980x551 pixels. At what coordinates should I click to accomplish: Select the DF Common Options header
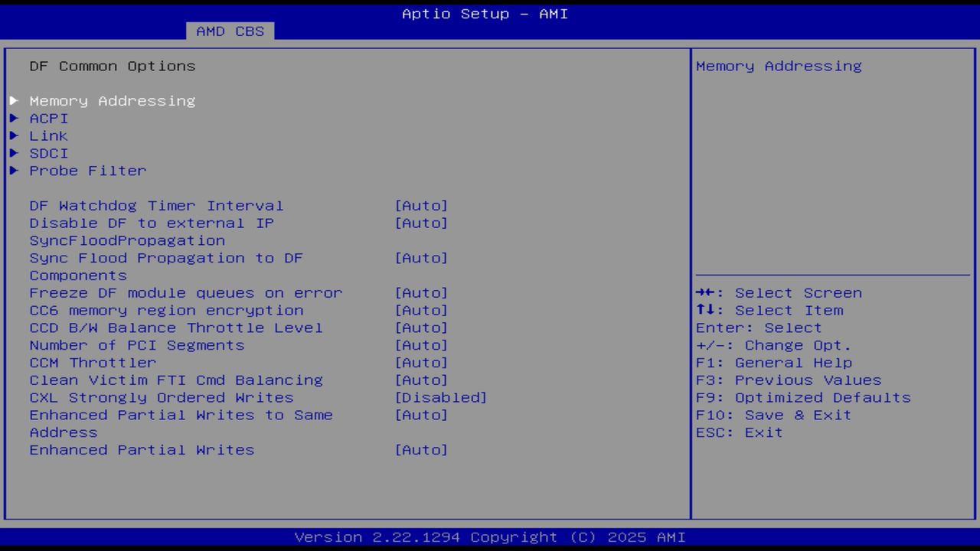tap(112, 66)
